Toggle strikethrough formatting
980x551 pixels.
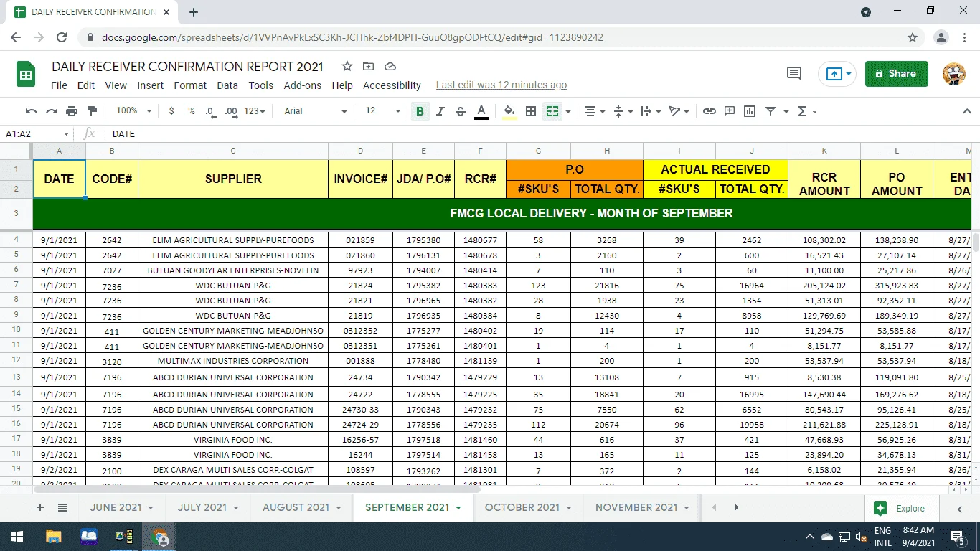[461, 111]
